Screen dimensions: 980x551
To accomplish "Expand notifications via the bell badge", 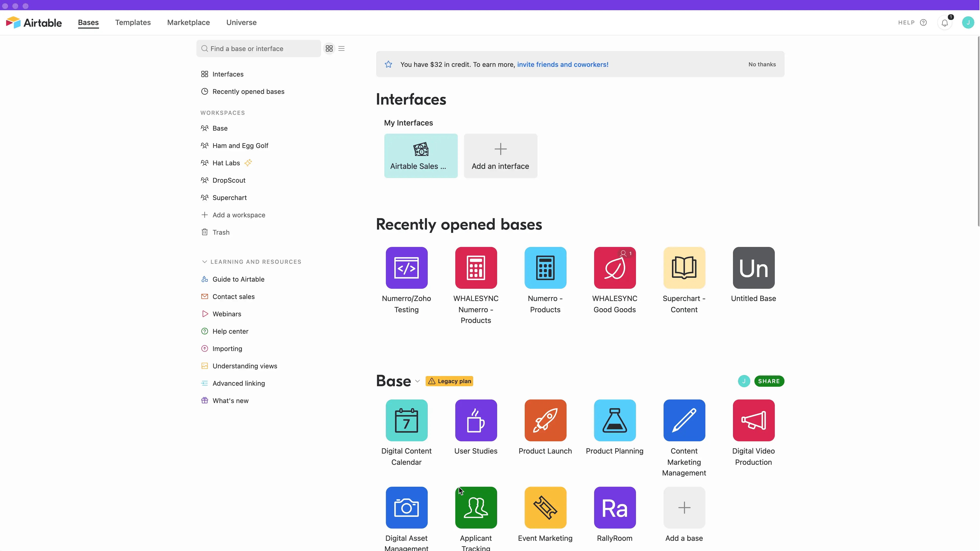I will click(945, 22).
